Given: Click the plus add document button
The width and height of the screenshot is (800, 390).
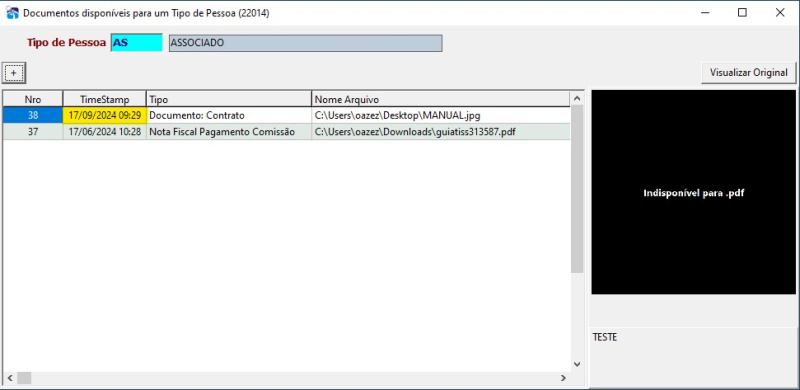Looking at the screenshot, I should [14, 73].
